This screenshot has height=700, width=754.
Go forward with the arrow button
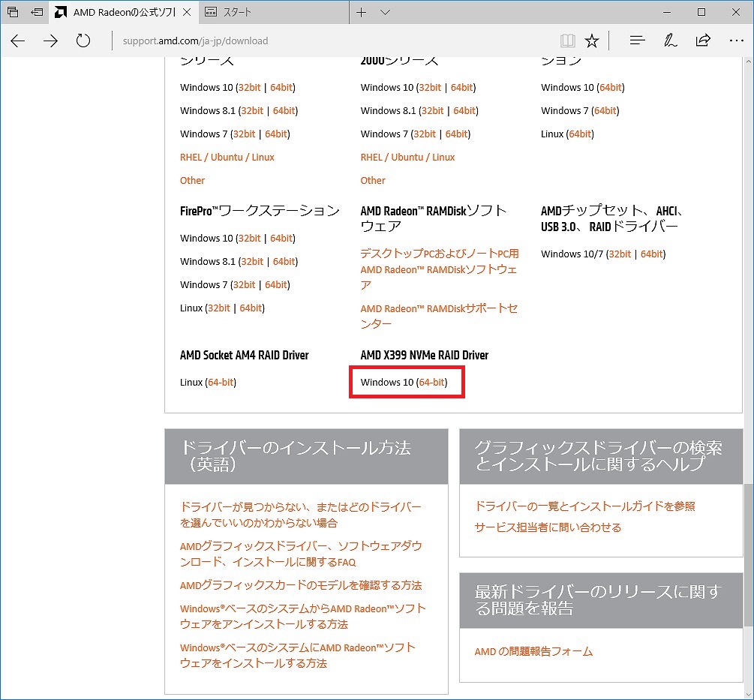[50, 41]
